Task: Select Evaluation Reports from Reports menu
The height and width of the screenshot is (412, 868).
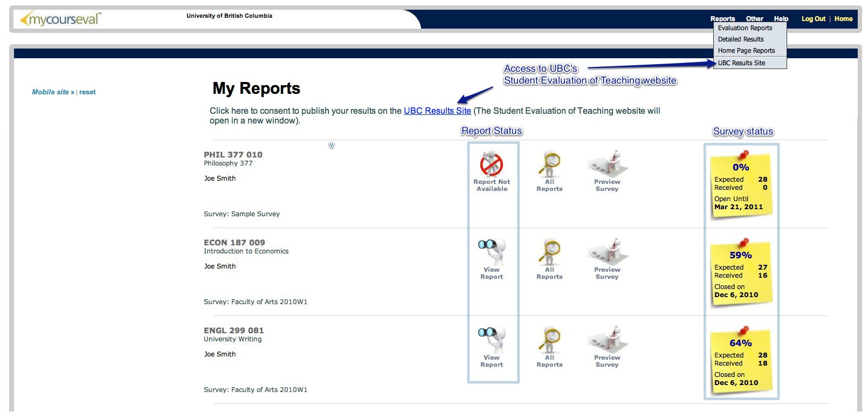Action: pos(745,28)
